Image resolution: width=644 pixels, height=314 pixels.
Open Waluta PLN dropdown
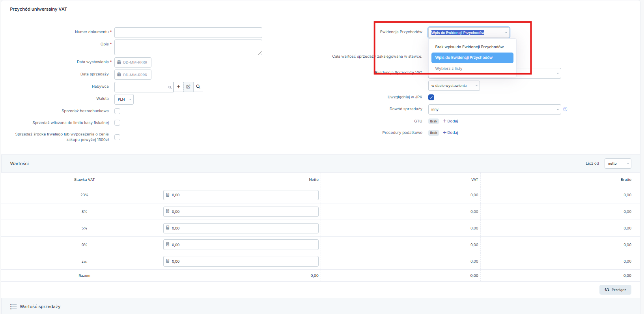(124, 99)
